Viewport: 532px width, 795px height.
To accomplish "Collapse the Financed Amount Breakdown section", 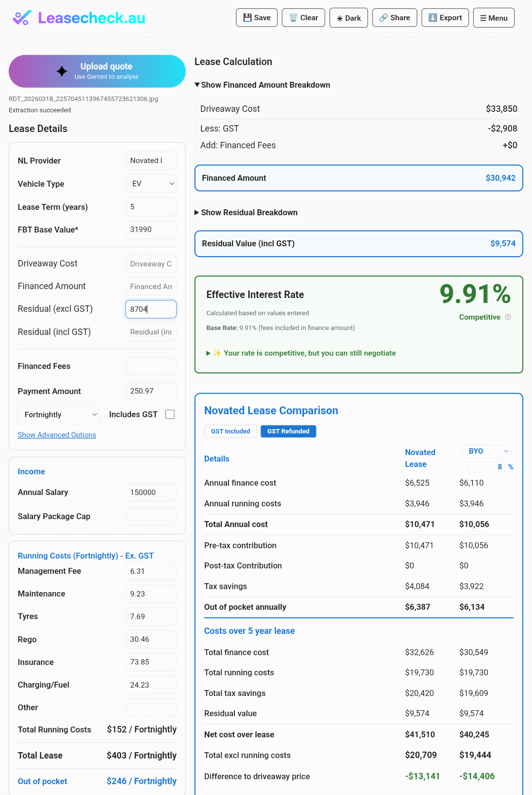I will coord(263,85).
